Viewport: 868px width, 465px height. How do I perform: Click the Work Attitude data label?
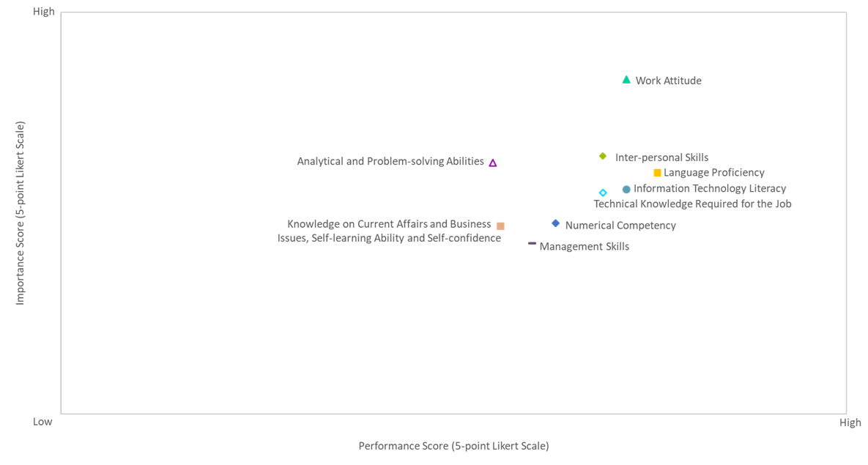[x=668, y=81]
